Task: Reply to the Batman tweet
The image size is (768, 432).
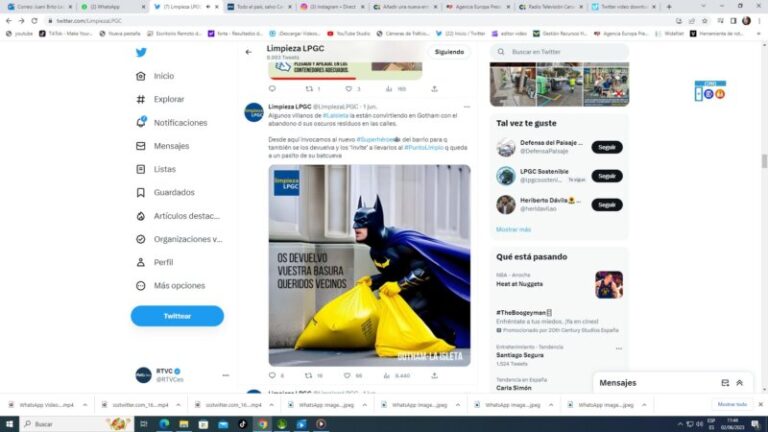Action: click(x=272, y=376)
